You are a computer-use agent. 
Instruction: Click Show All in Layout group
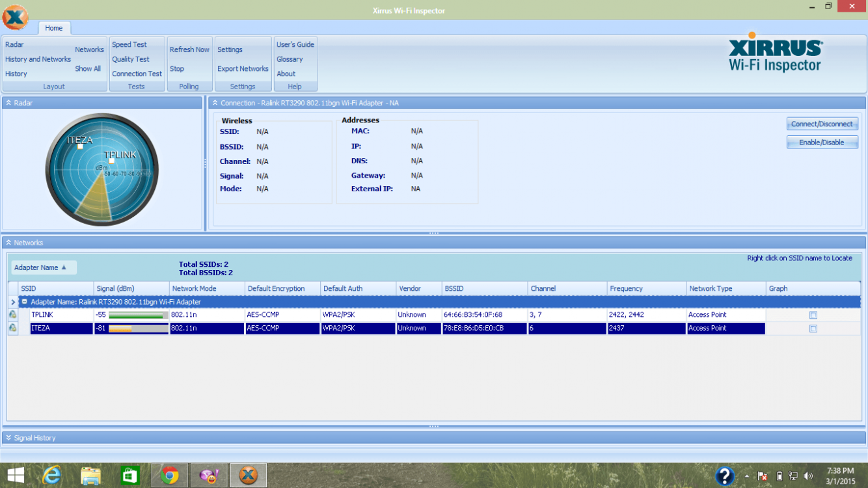[88, 68]
